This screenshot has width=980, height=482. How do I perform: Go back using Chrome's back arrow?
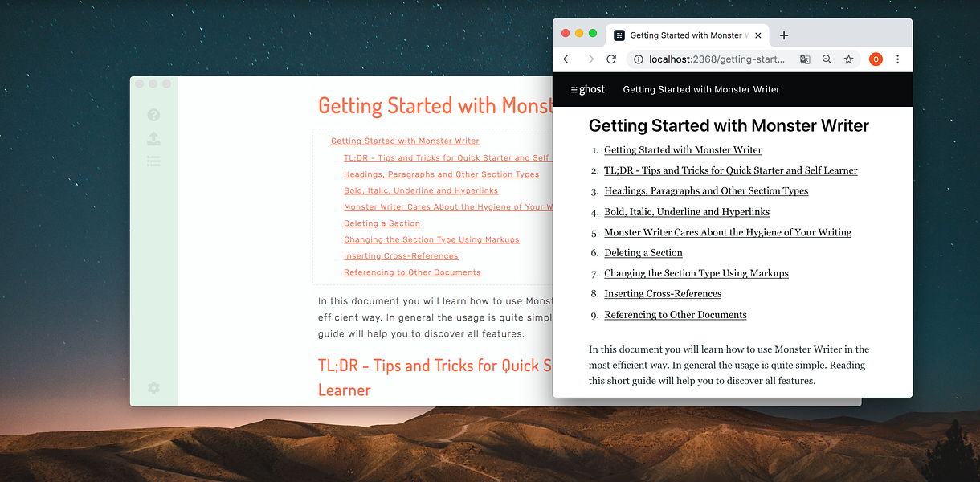[567, 59]
